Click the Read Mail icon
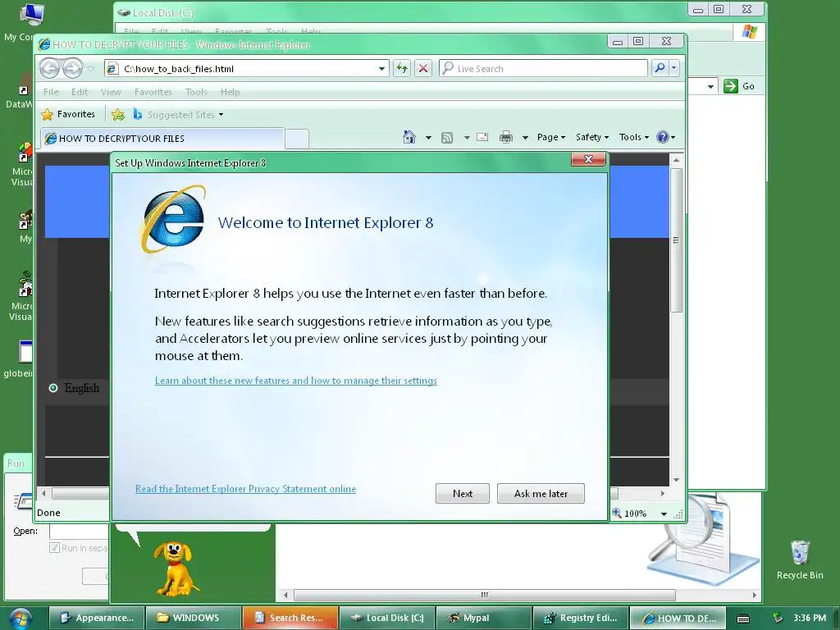The width and height of the screenshot is (840, 630). 482,137
